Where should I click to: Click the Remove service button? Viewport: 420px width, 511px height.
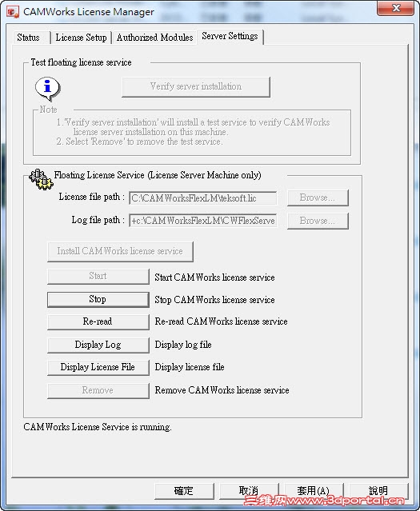98,390
